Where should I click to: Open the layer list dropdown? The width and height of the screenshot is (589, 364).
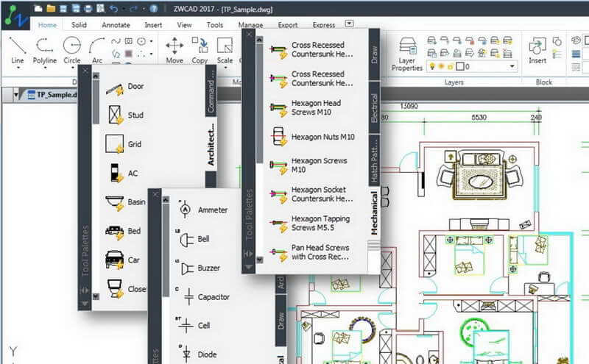click(512, 66)
